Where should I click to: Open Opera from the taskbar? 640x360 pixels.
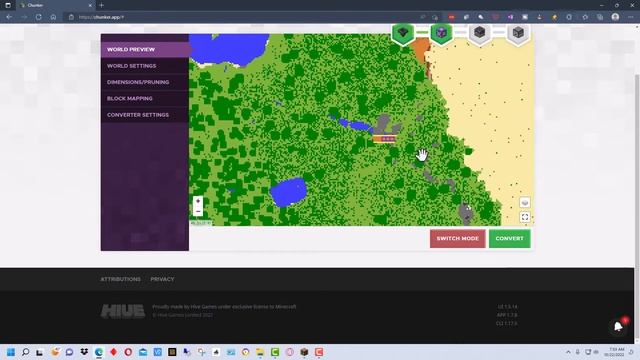128,352
